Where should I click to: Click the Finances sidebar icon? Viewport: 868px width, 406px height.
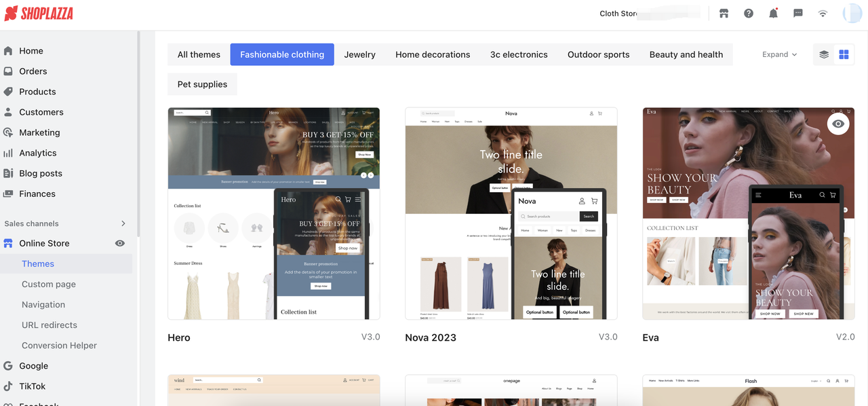click(8, 193)
